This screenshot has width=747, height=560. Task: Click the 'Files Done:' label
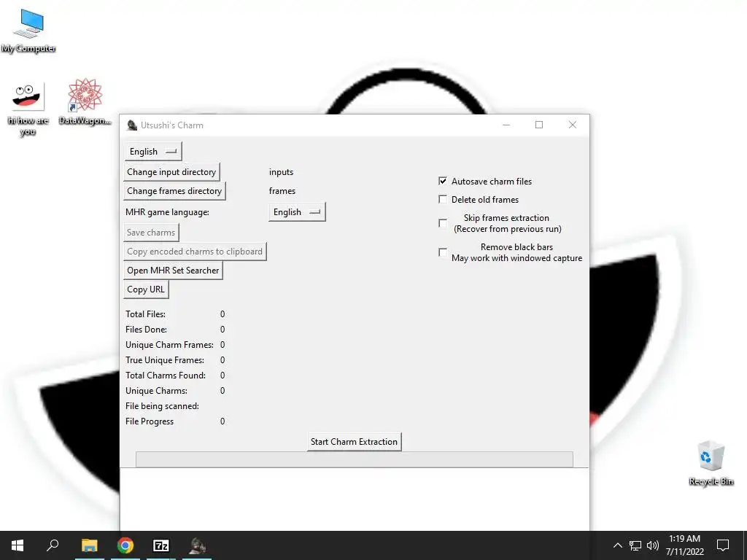[146, 329]
